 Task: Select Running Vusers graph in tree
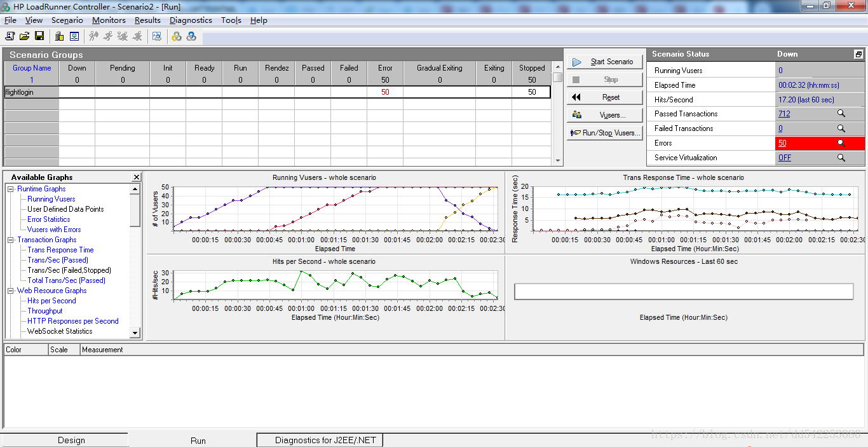point(51,199)
